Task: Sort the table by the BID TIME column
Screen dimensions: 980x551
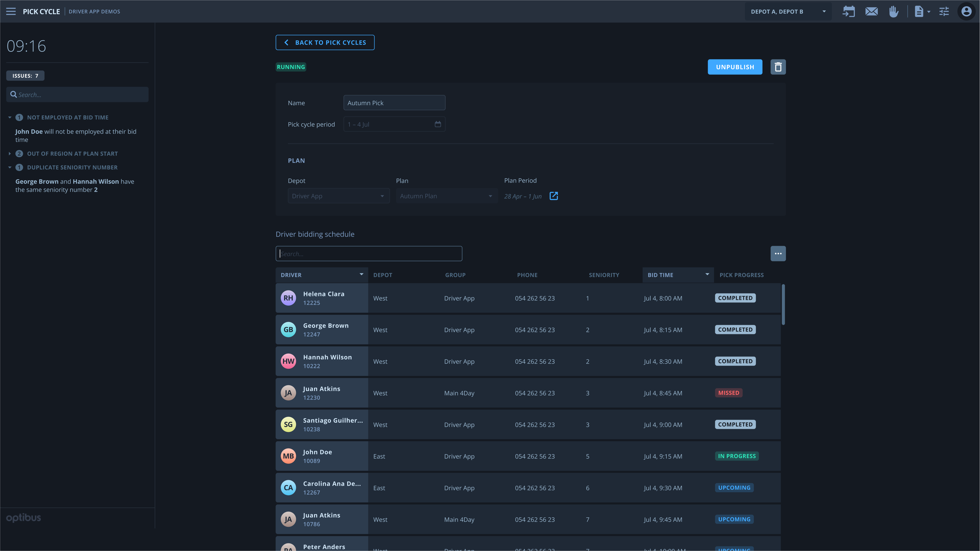Action: click(x=678, y=275)
